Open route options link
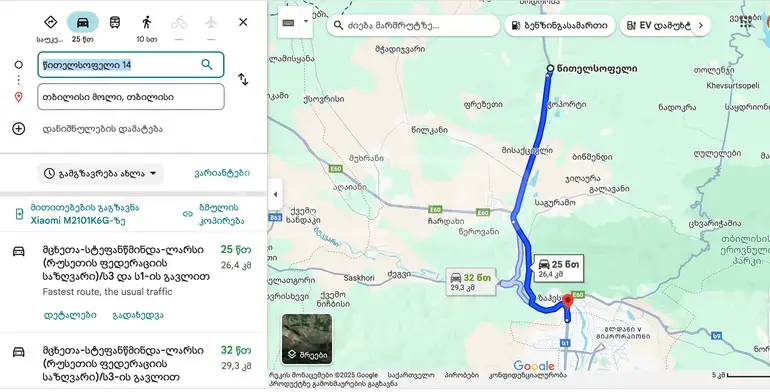 coord(222,173)
